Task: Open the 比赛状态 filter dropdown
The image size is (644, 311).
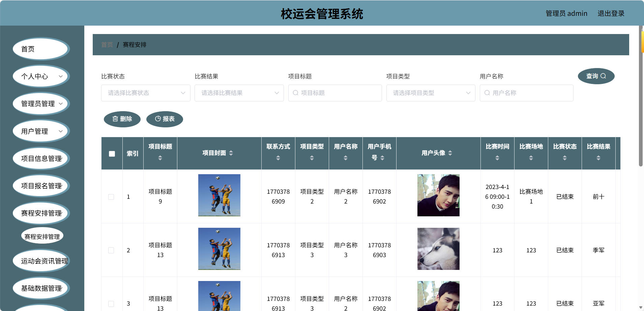Action: 146,93
